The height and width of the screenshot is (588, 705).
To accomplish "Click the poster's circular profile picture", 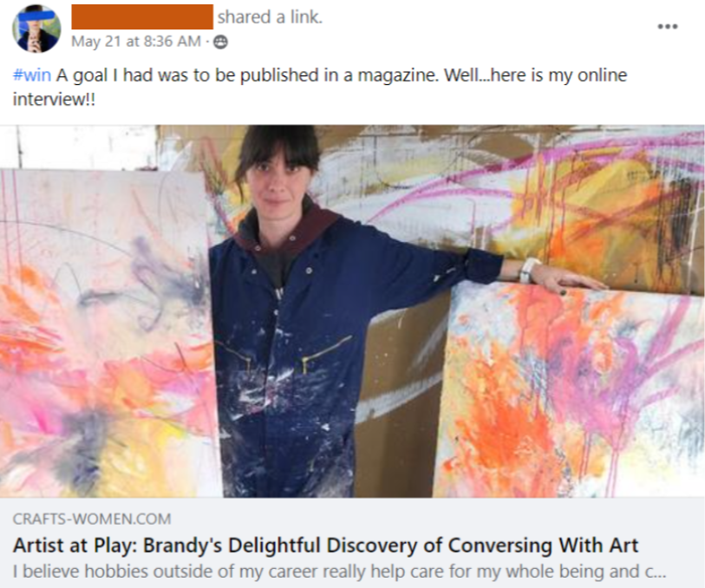I will point(36,29).
